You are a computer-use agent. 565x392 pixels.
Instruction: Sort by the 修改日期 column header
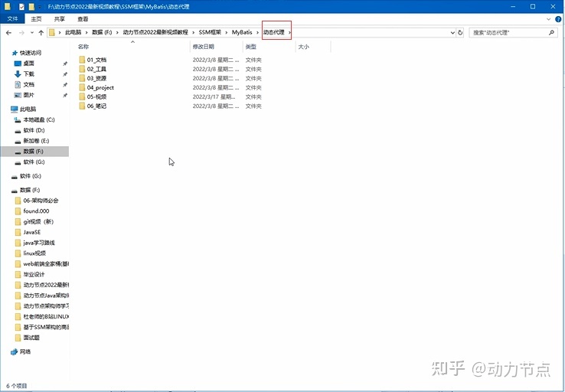[203, 47]
